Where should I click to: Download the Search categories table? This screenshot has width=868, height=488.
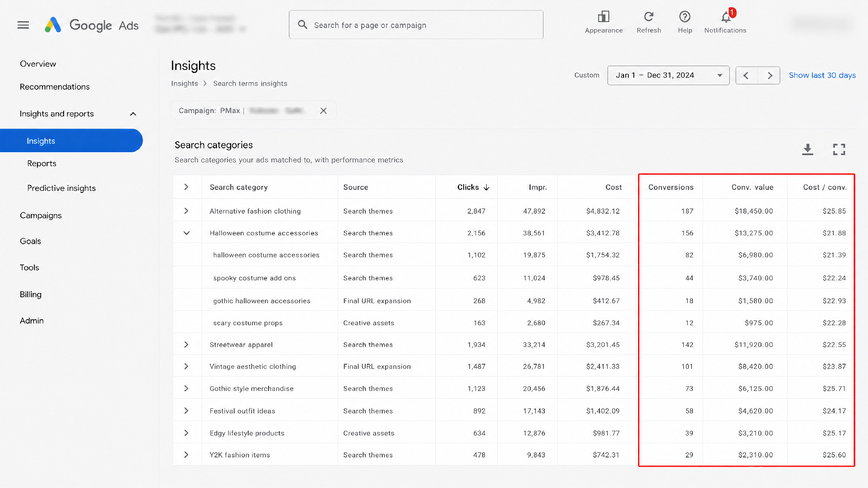[808, 149]
